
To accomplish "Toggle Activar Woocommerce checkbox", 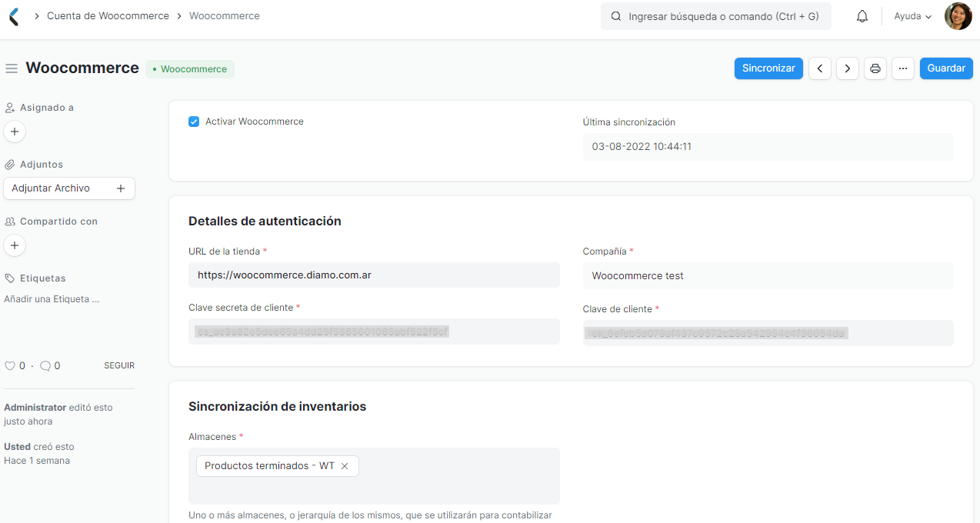I will coord(194,122).
